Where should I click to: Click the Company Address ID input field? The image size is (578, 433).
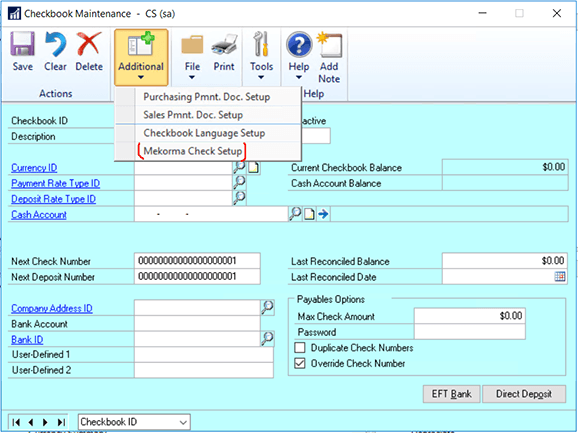point(197,308)
